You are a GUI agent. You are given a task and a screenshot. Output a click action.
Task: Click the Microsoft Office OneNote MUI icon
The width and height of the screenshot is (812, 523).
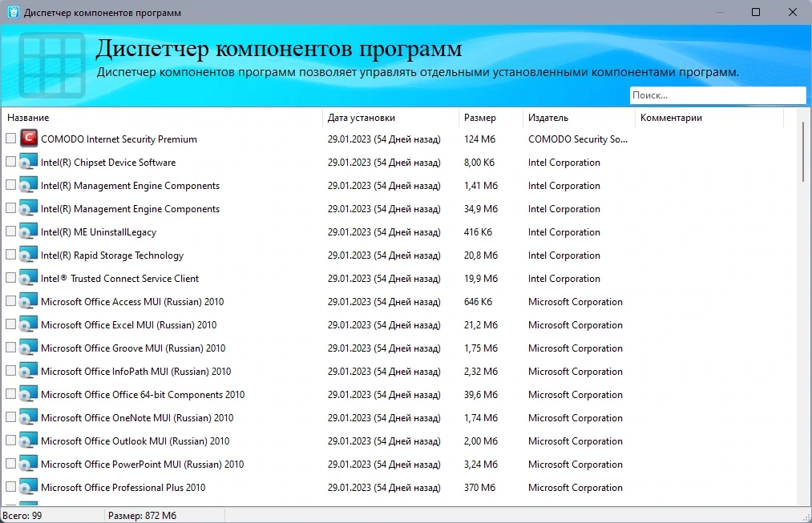[x=29, y=417]
